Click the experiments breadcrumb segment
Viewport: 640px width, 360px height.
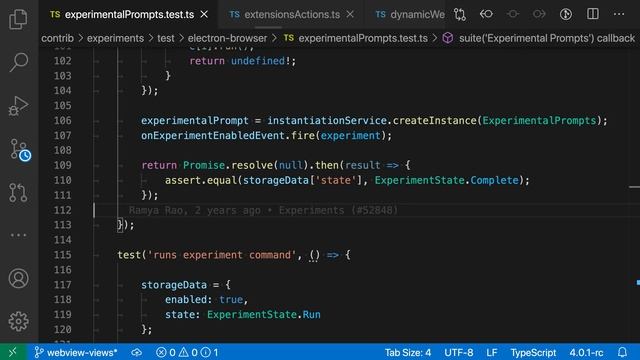pos(115,38)
